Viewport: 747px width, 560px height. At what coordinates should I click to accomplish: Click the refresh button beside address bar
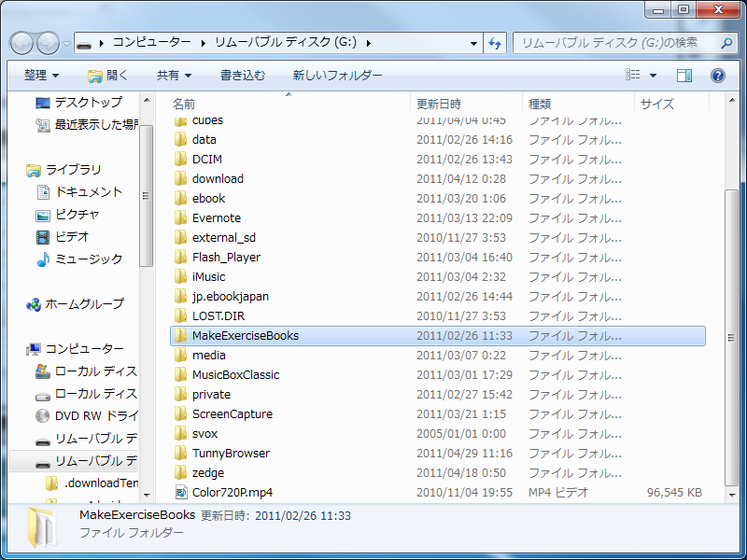[x=495, y=43]
